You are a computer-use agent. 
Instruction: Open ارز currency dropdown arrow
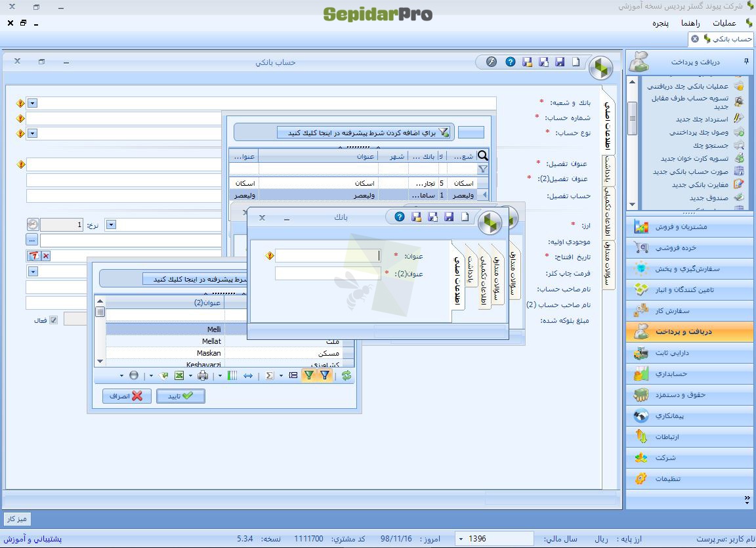coord(111,224)
